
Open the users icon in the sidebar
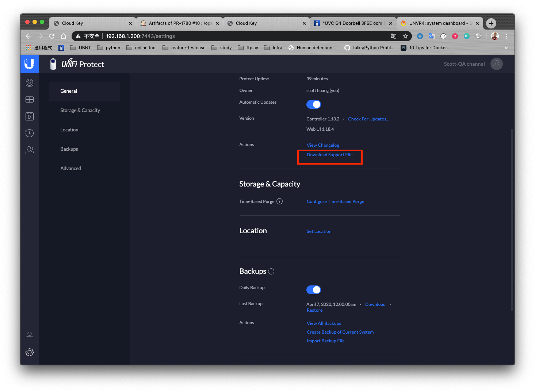pyautogui.click(x=30, y=150)
